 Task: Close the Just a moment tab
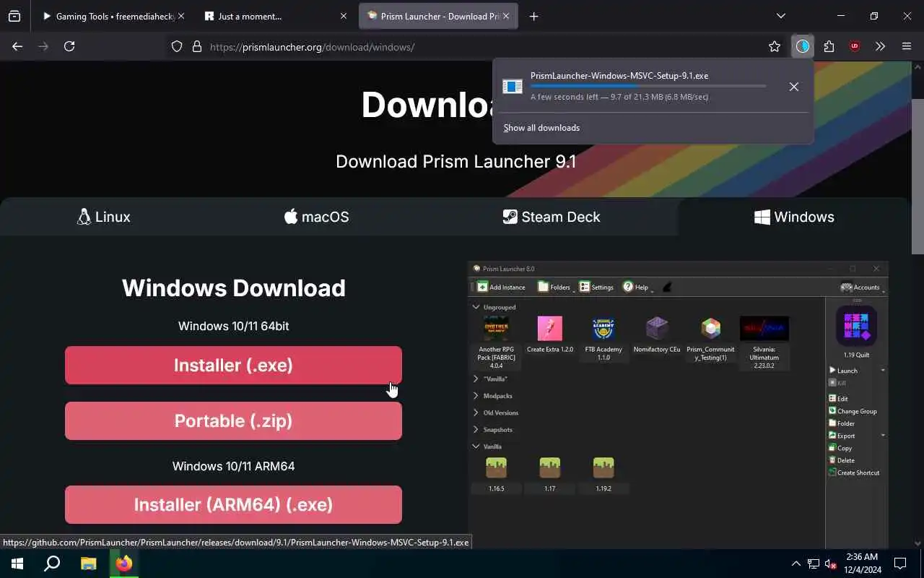[344, 16]
